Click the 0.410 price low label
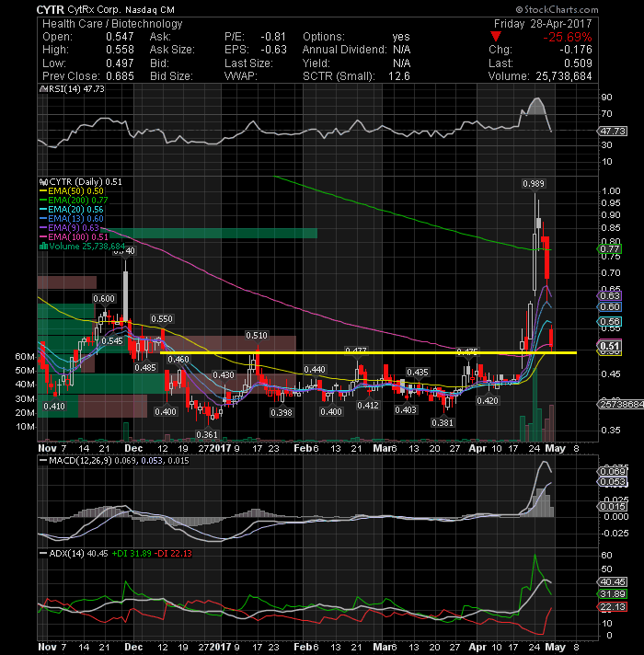This screenshot has width=644, height=655. 54,407
